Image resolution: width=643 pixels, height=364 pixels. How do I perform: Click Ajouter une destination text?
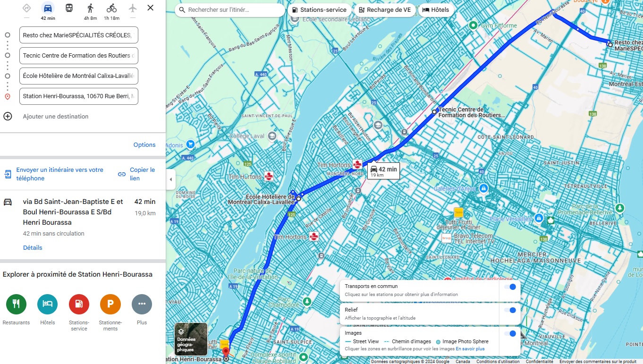coord(56,117)
